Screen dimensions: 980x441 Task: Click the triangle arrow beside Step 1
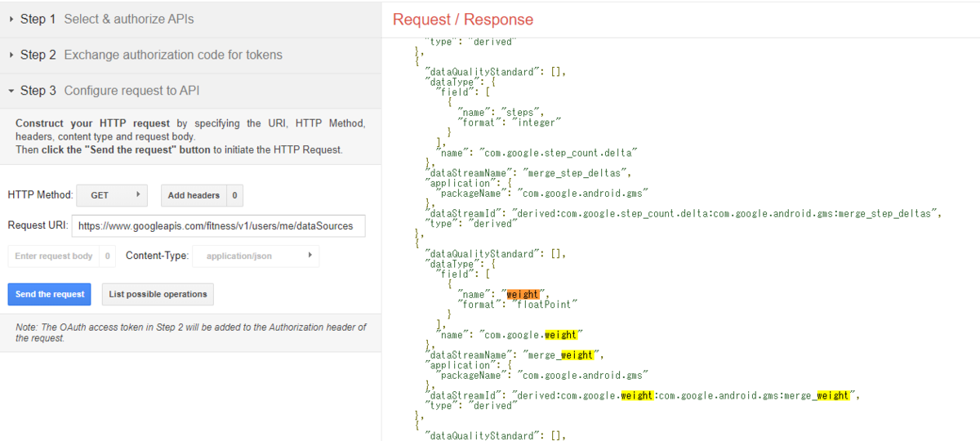[x=11, y=19]
